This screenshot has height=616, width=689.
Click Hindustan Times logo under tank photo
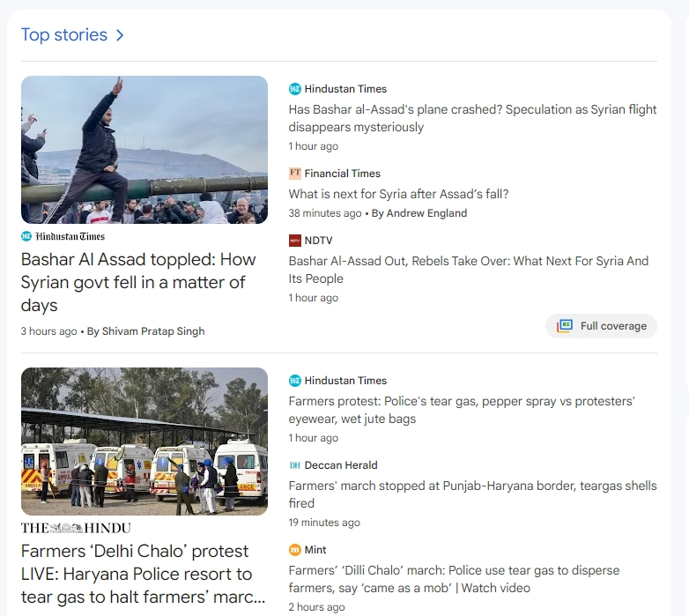tap(63, 236)
